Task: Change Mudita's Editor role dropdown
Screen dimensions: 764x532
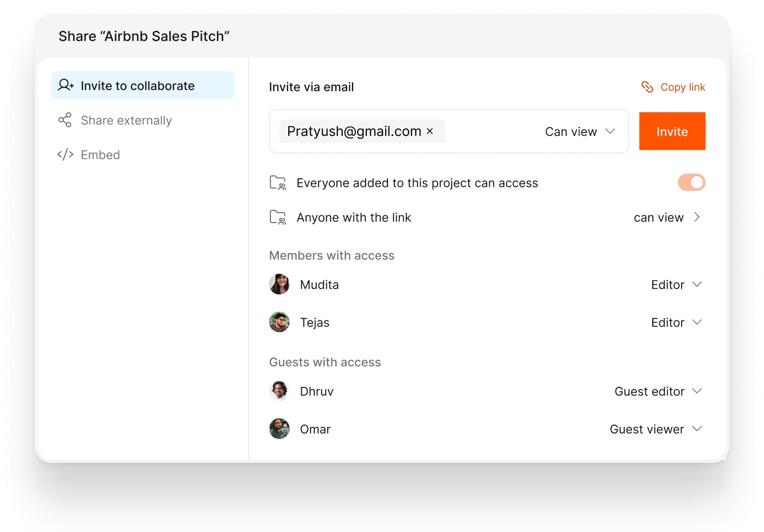Action: point(676,285)
